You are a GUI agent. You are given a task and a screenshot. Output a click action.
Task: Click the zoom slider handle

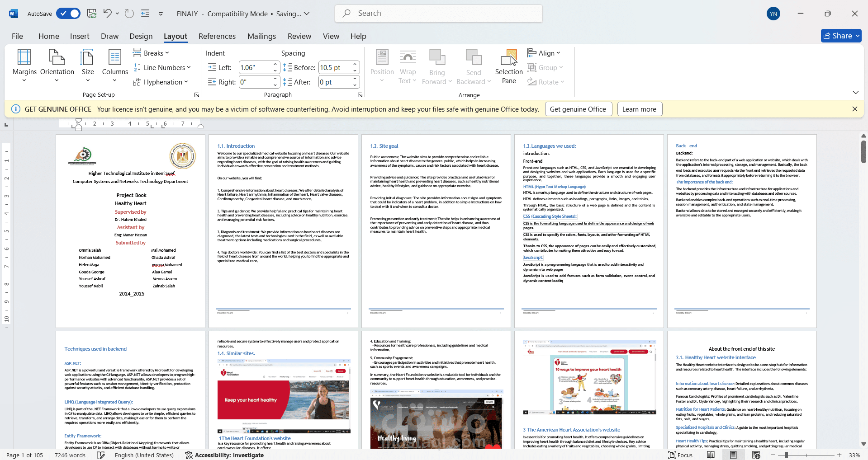(786, 455)
